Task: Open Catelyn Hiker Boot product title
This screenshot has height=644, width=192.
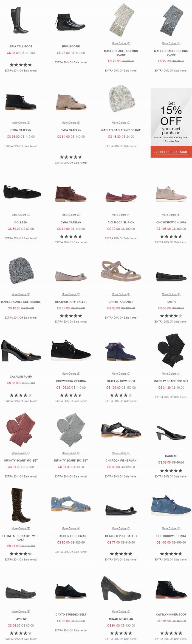Action: click(x=171, y=614)
